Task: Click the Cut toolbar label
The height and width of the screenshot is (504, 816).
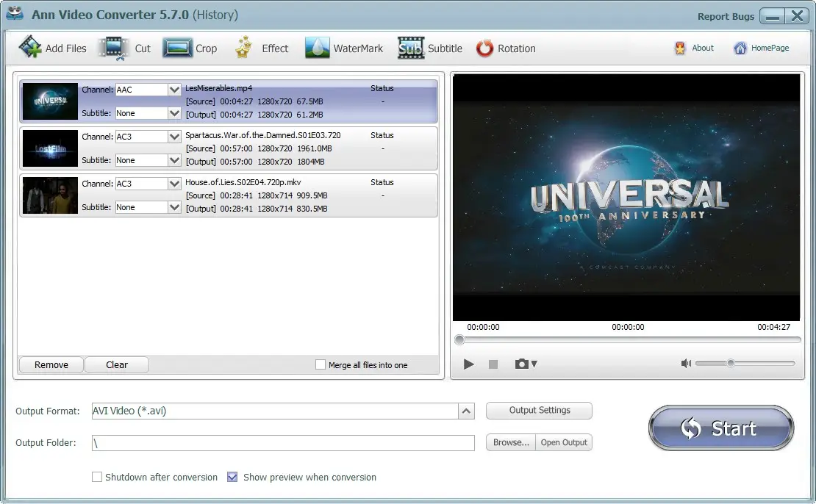Action: click(x=143, y=48)
